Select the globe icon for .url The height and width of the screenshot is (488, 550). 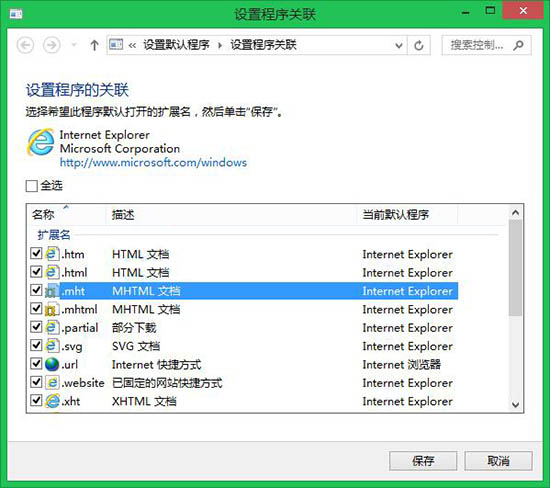52,364
